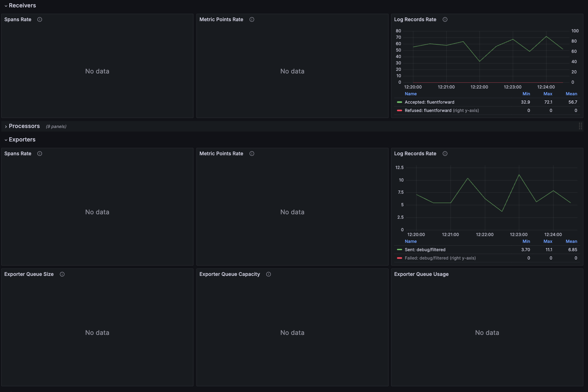Image resolution: width=588 pixels, height=392 pixels.
Task: Toggle Sent: debug/filtered series visibility
Action: coord(425,250)
